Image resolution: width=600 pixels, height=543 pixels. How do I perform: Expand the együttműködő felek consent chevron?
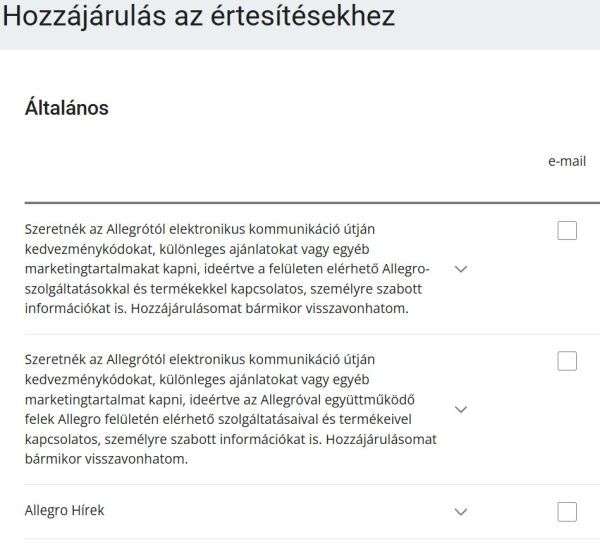[461, 410]
